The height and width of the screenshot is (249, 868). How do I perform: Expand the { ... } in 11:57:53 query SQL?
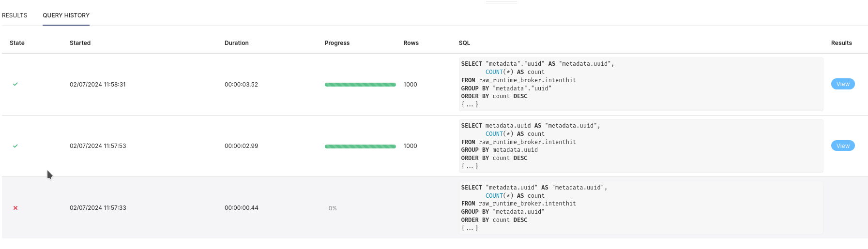[470, 166]
